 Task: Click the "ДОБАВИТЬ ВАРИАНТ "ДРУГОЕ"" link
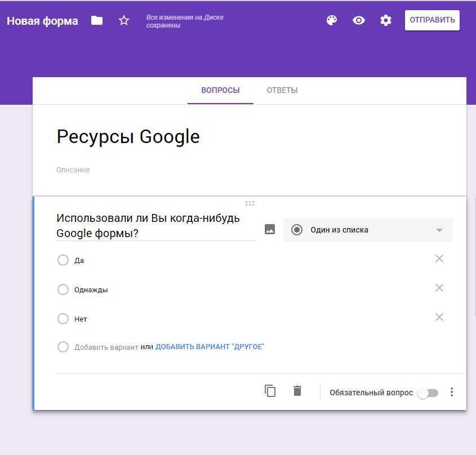click(x=210, y=347)
